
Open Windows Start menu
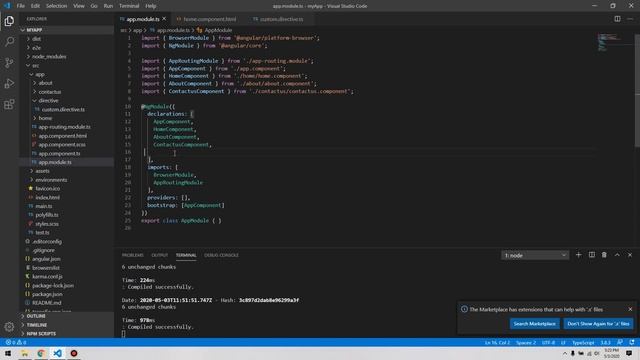click(x=8, y=353)
